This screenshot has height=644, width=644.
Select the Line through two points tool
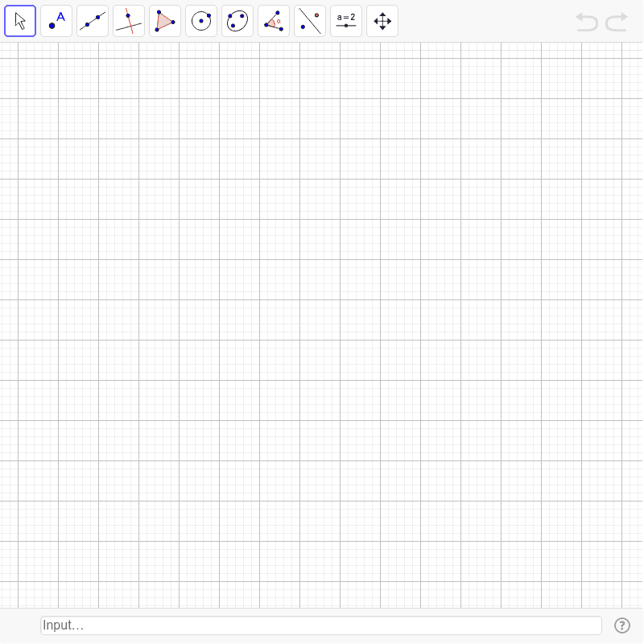coord(93,20)
